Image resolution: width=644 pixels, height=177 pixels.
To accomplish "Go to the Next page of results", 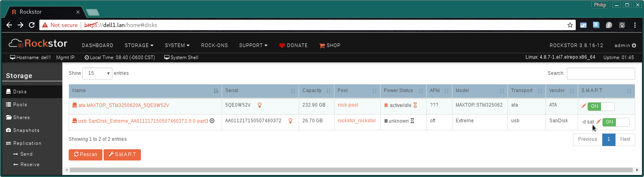I will point(625,139).
